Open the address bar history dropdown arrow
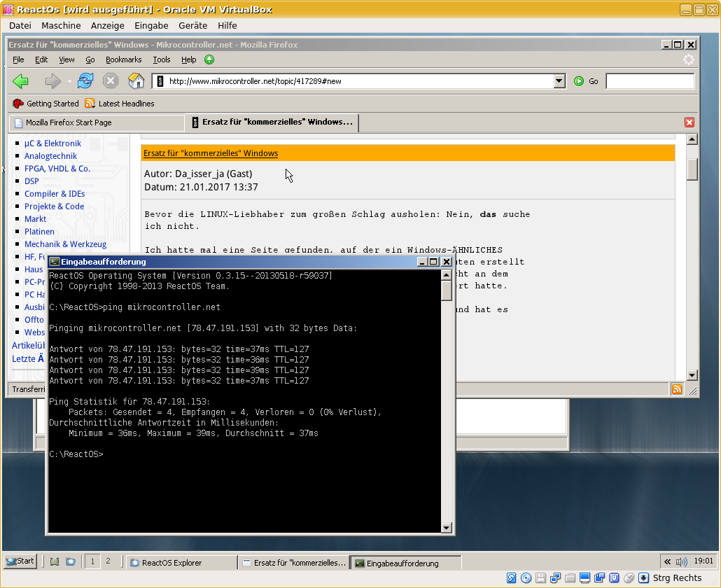The width and height of the screenshot is (721, 588). pyautogui.click(x=559, y=81)
